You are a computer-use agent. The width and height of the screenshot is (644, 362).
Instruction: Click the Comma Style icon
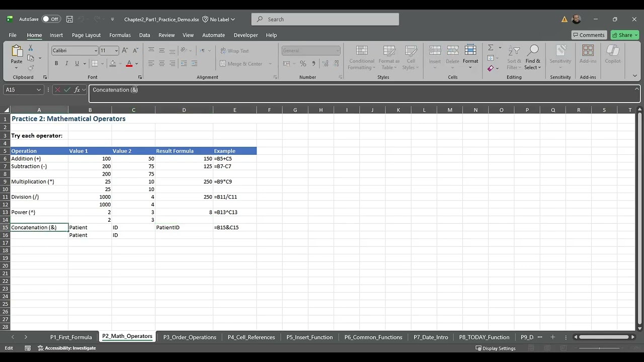(313, 63)
